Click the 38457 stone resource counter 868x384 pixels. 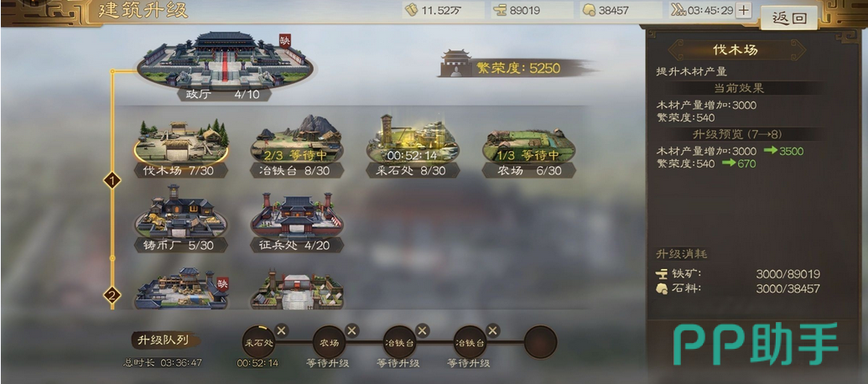(621, 10)
